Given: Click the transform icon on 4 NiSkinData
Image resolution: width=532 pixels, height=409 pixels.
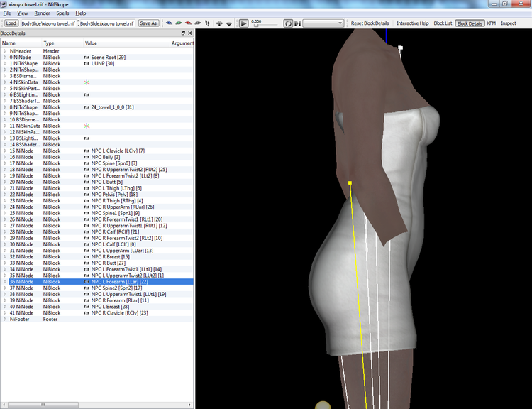Looking at the screenshot, I should [87, 82].
